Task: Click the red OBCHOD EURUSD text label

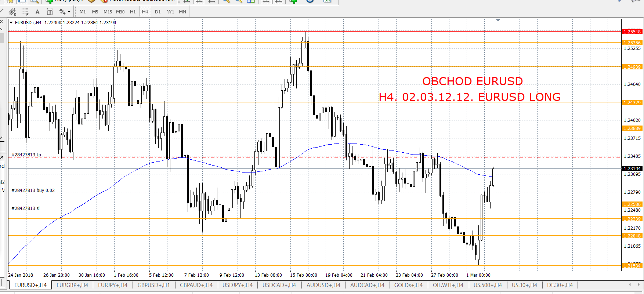Action: (x=472, y=81)
